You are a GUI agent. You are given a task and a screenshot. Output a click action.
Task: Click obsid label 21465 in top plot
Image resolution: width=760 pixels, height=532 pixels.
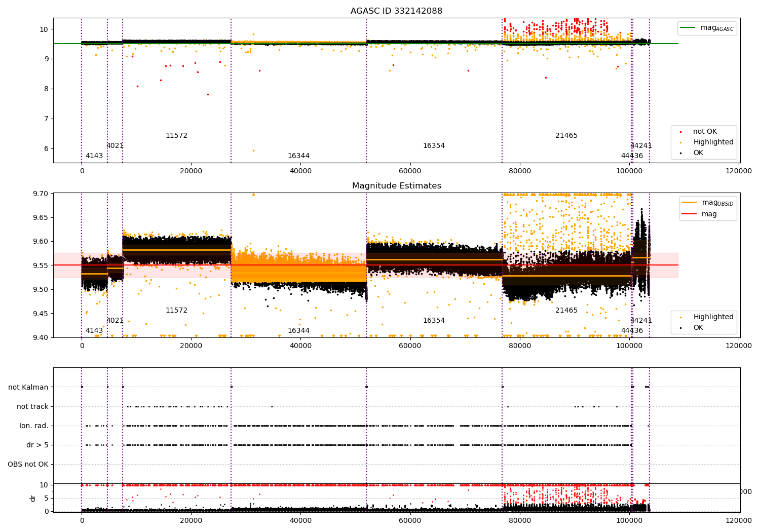[x=566, y=136]
